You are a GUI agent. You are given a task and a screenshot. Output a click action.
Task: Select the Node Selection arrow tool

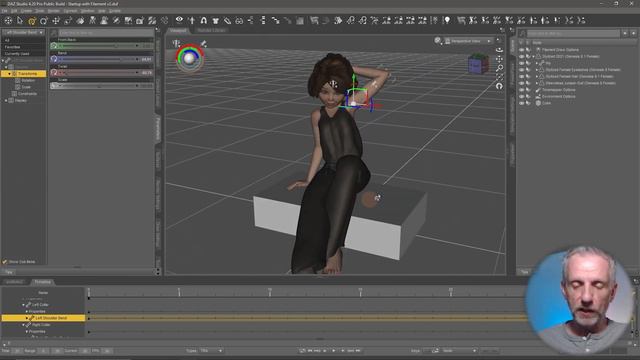[x=20, y=20]
